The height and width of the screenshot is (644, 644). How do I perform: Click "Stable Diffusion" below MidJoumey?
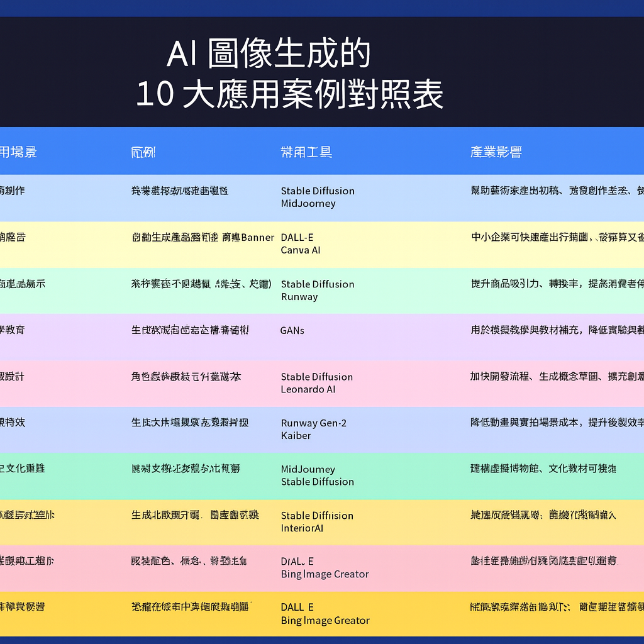[317, 481]
